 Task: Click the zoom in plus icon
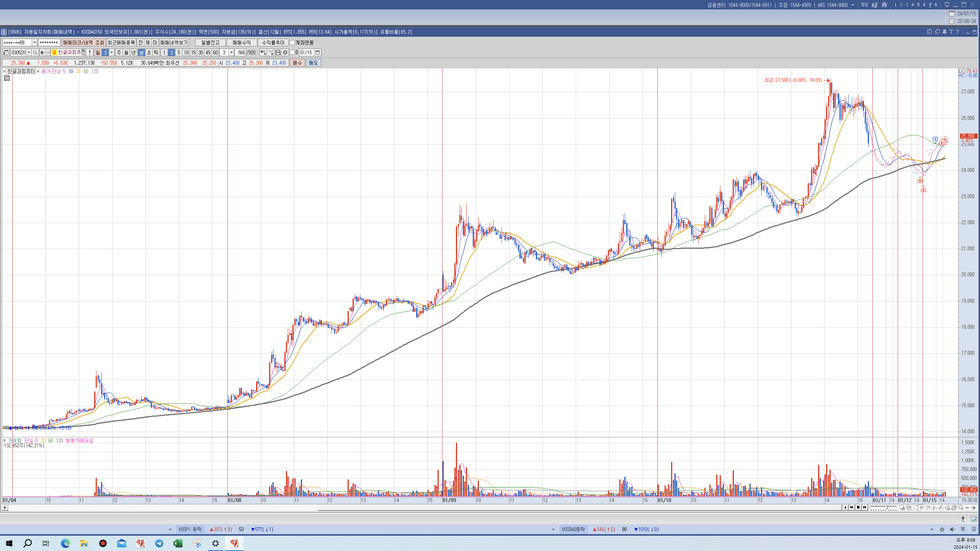(x=974, y=508)
